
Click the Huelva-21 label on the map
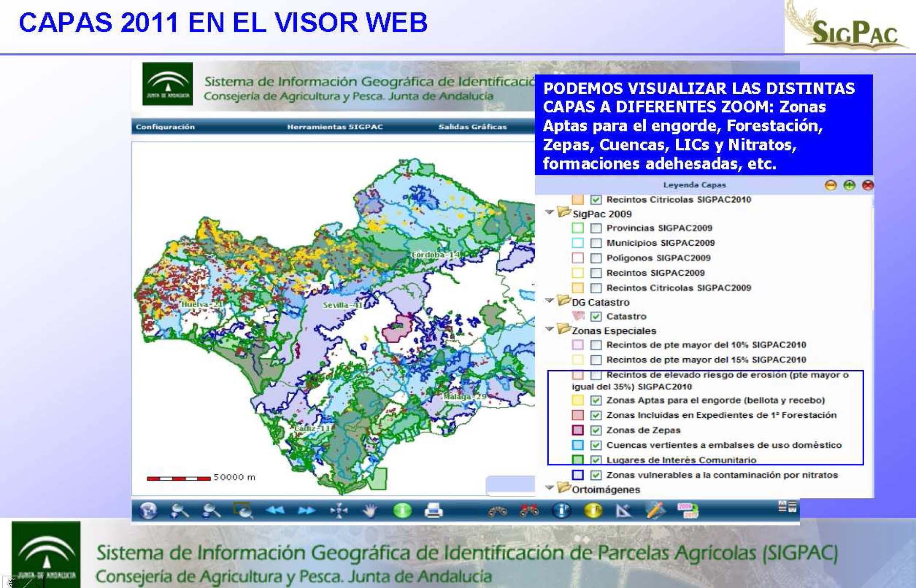tap(202, 304)
